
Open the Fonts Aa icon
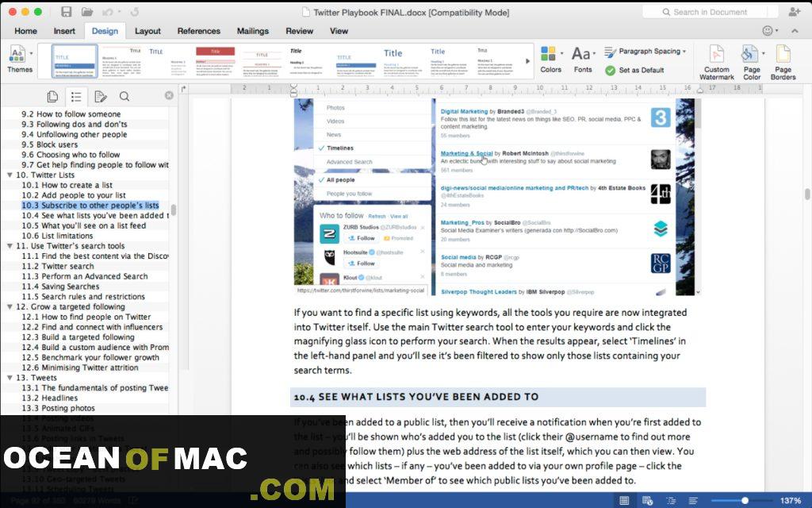(580, 53)
